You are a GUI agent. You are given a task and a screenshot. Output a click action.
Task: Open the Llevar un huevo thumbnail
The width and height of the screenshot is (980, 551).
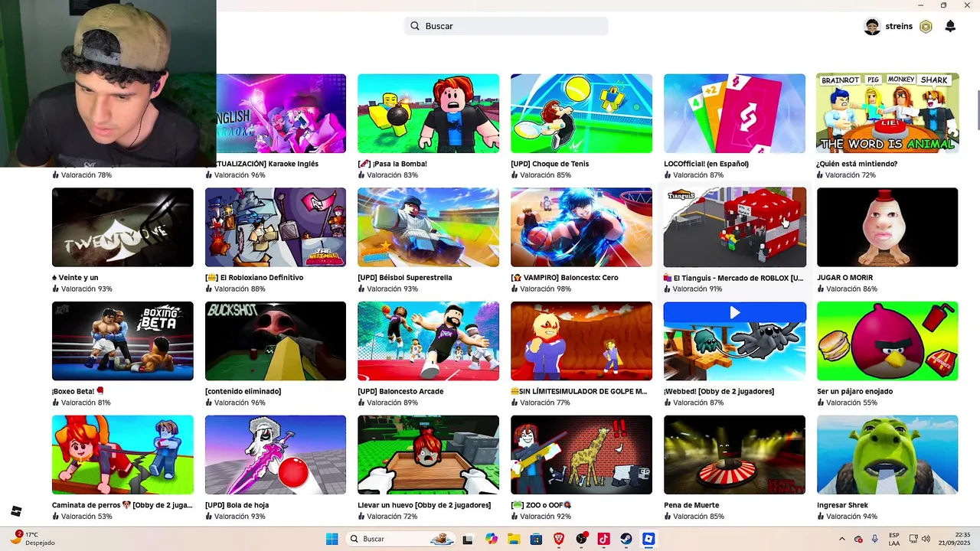[428, 455]
